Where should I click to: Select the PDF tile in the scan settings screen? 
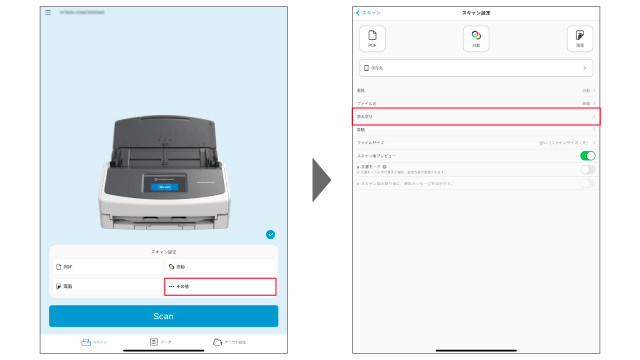click(x=372, y=38)
